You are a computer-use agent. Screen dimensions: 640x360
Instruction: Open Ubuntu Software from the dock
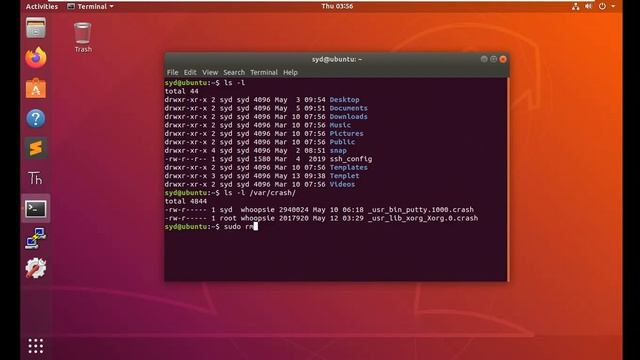click(36, 88)
